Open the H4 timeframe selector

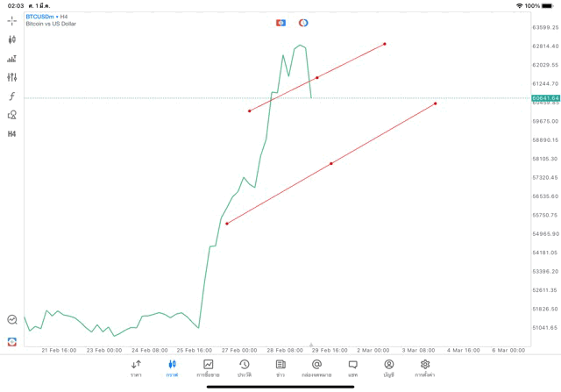pyautogui.click(x=11, y=134)
